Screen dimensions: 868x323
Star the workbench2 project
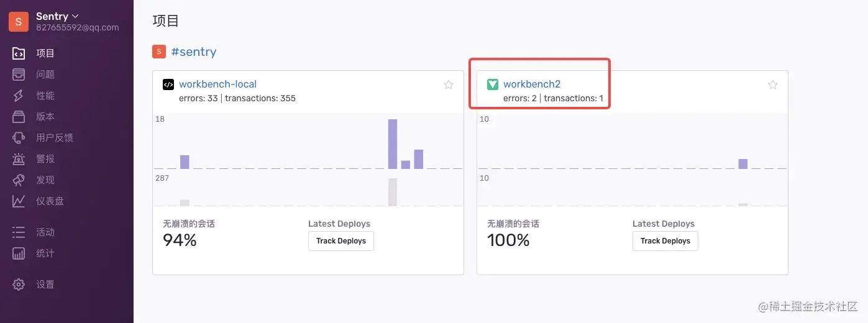click(773, 85)
